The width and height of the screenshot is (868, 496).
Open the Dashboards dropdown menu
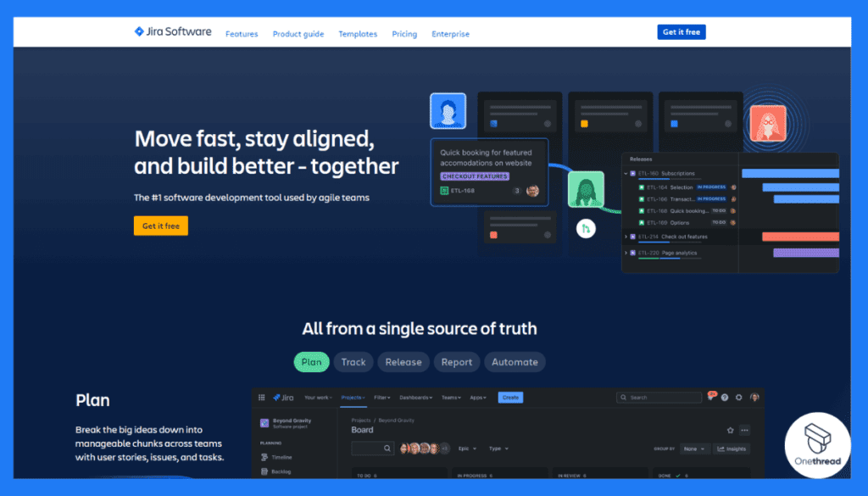pos(415,398)
